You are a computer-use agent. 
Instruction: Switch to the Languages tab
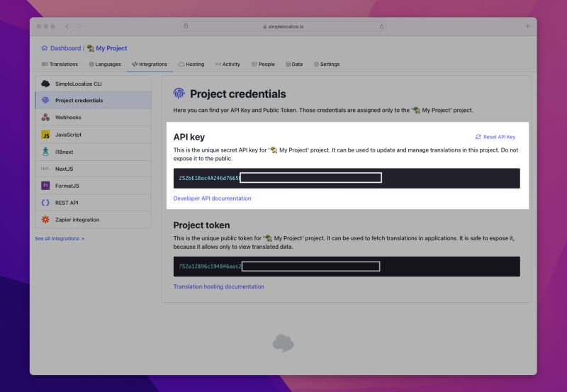click(x=105, y=64)
